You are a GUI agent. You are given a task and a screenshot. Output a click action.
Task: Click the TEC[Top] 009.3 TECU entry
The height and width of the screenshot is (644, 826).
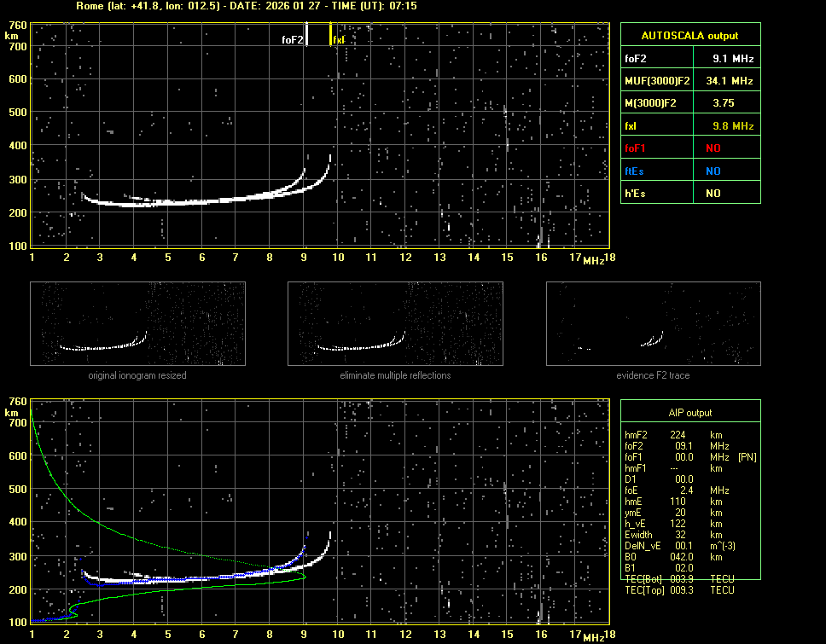[680, 590]
